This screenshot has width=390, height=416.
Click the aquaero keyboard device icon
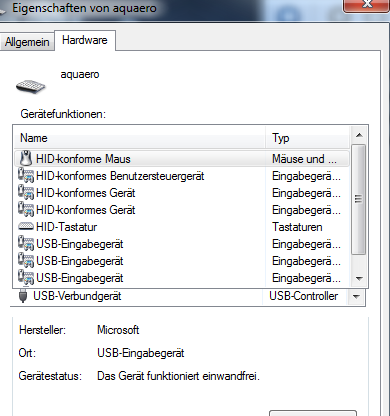coord(31,87)
